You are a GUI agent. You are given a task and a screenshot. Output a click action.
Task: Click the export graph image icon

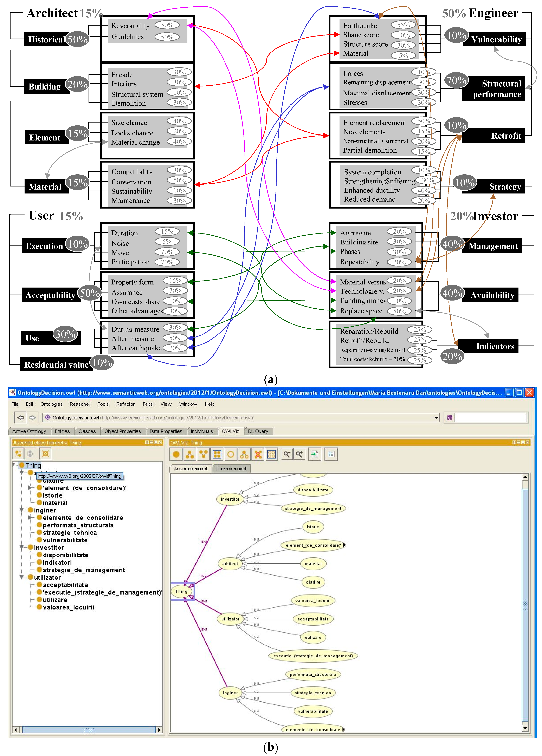(315, 454)
